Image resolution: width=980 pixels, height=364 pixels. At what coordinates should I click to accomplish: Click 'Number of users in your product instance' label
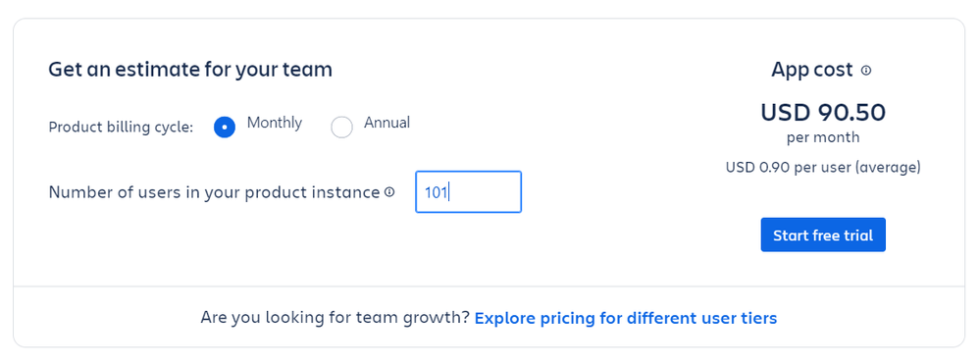(214, 192)
